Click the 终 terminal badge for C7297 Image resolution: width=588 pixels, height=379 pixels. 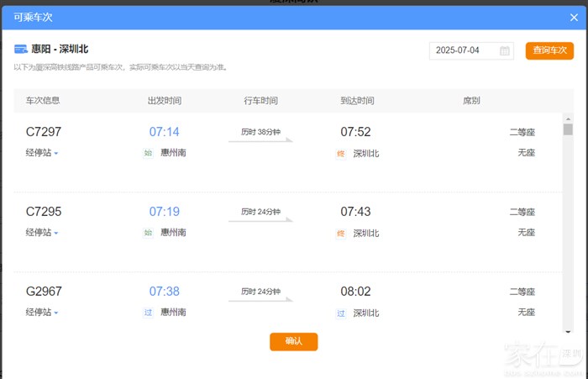[x=341, y=153]
